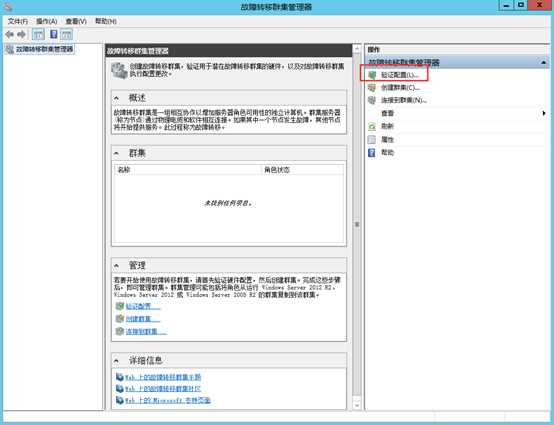Click the 连接到群集 icon in actions pane

(x=372, y=100)
